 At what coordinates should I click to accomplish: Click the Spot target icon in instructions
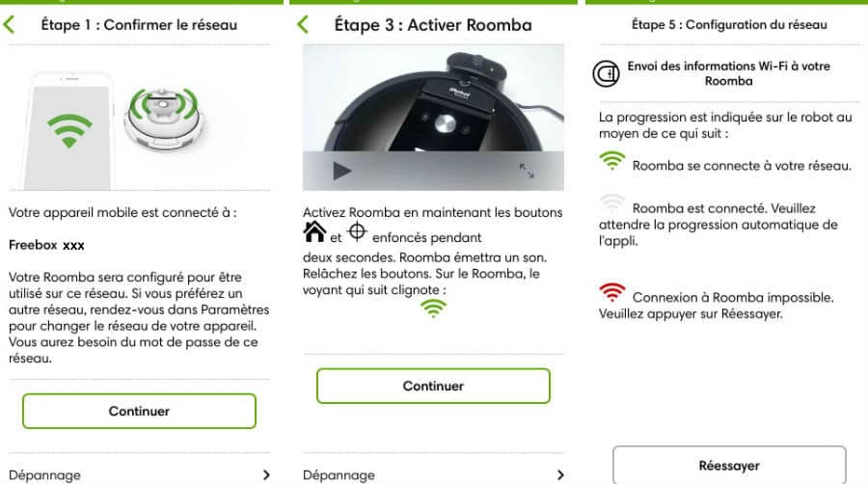coord(357,231)
